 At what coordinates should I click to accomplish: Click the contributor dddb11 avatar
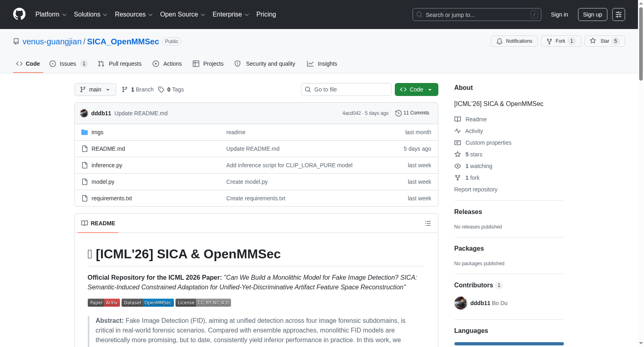pyautogui.click(x=461, y=303)
